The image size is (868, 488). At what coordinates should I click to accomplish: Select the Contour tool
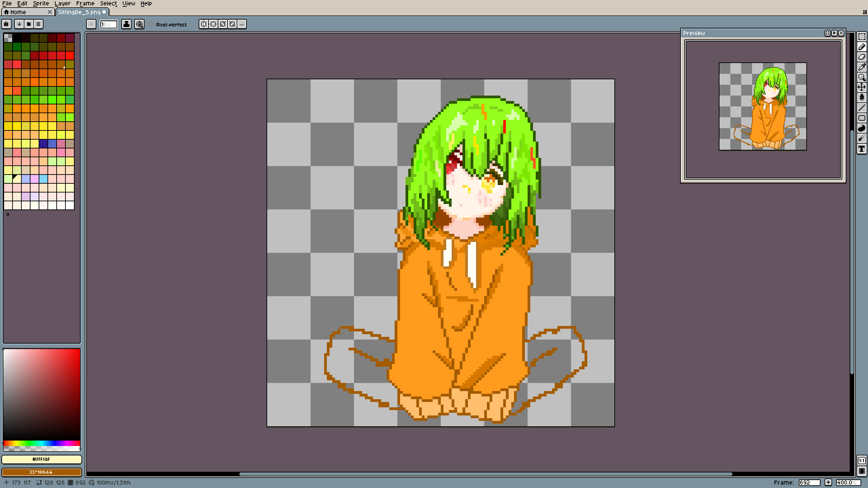862,128
